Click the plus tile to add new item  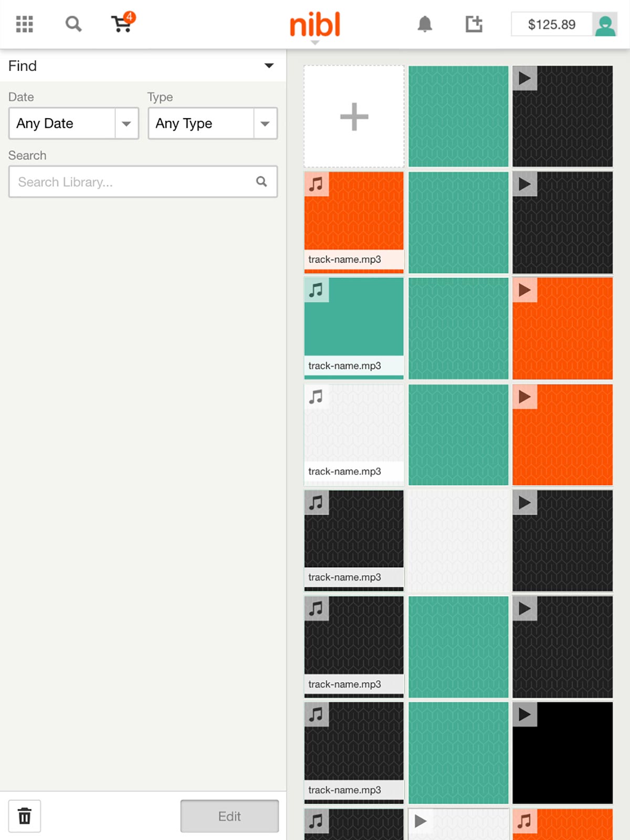(x=354, y=116)
